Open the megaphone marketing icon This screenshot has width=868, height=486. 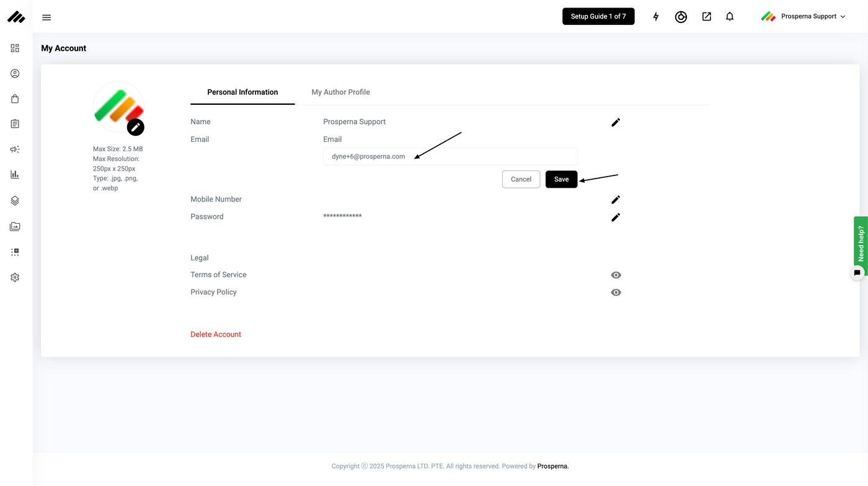[x=15, y=149]
